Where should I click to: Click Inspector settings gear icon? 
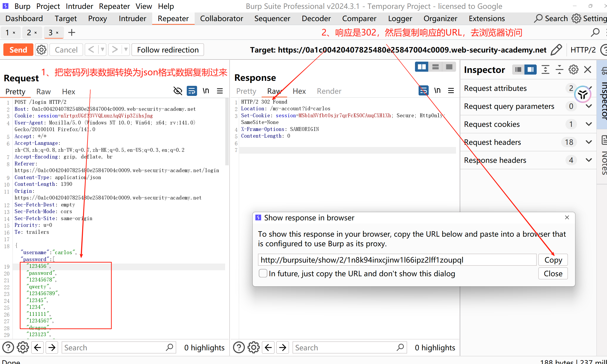[x=573, y=70]
